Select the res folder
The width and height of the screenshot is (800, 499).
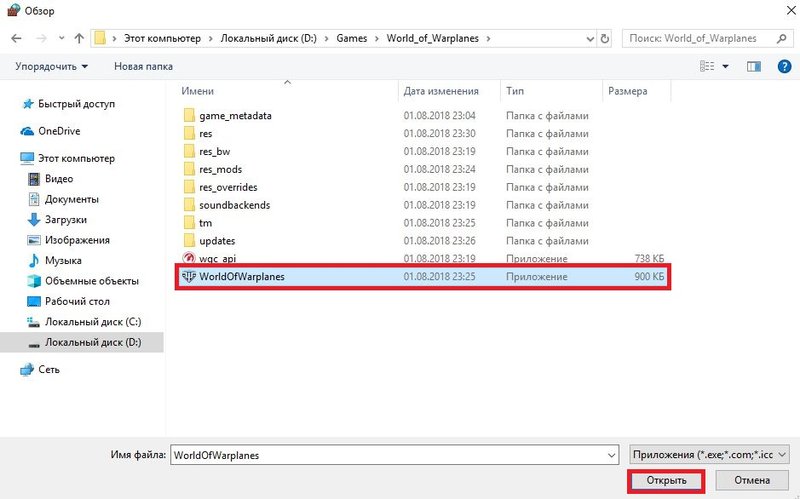pos(206,133)
